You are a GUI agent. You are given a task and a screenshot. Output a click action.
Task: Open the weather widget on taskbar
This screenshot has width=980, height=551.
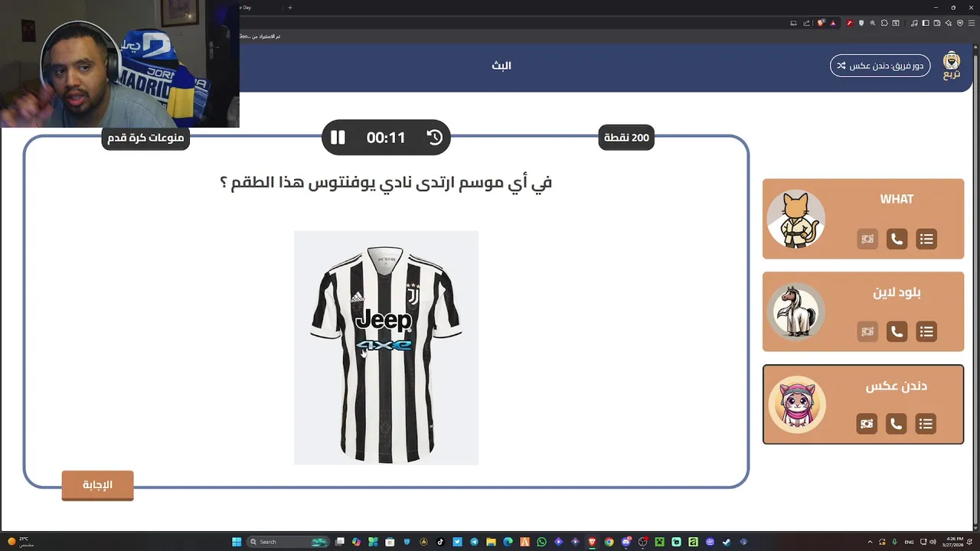21,542
